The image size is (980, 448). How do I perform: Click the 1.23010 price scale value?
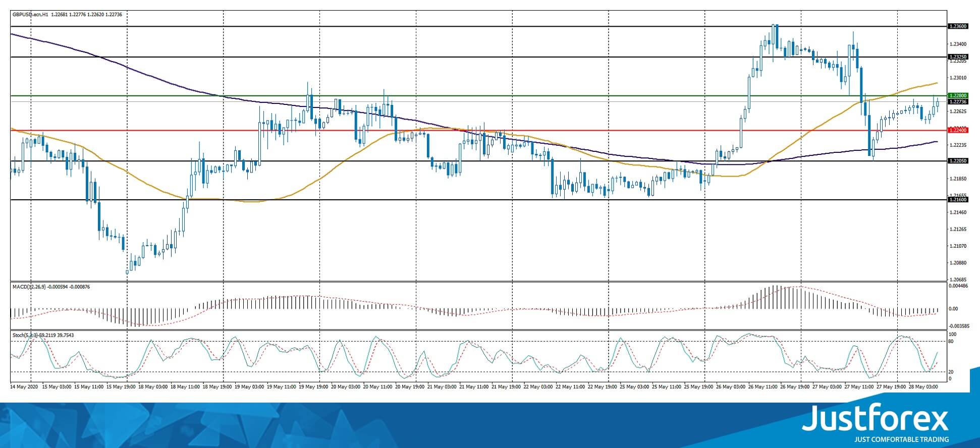click(x=958, y=78)
